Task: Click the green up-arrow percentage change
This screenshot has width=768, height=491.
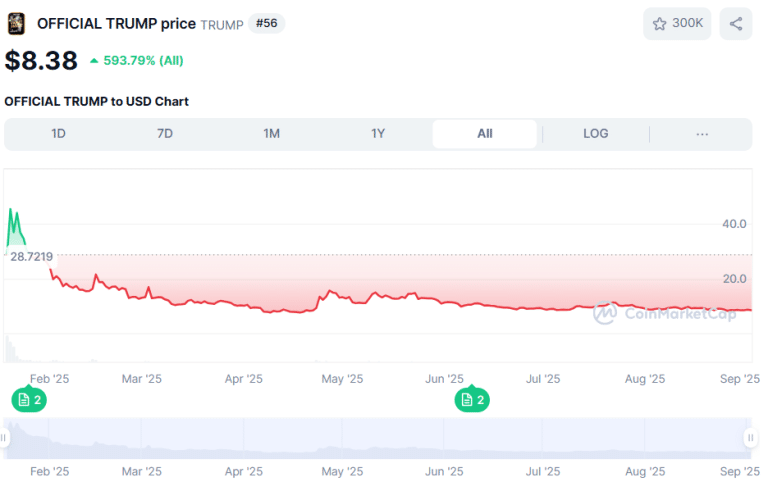Action: tap(136, 60)
